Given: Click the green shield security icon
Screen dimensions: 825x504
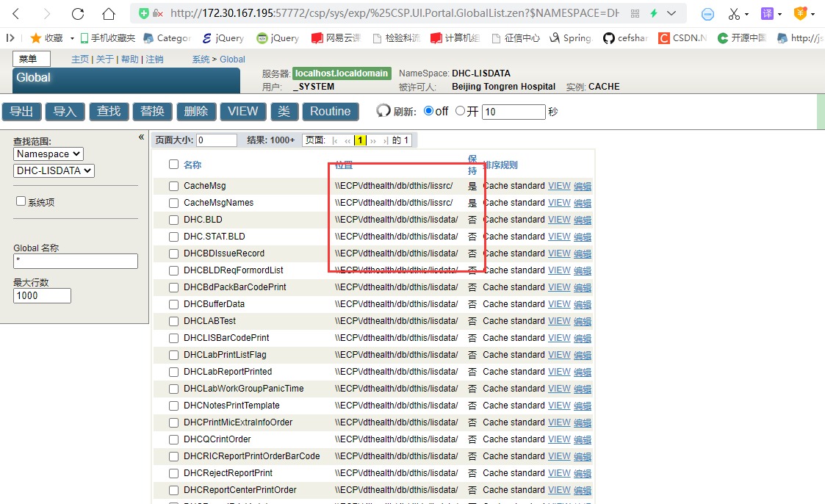Looking at the screenshot, I should tap(144, 13).
